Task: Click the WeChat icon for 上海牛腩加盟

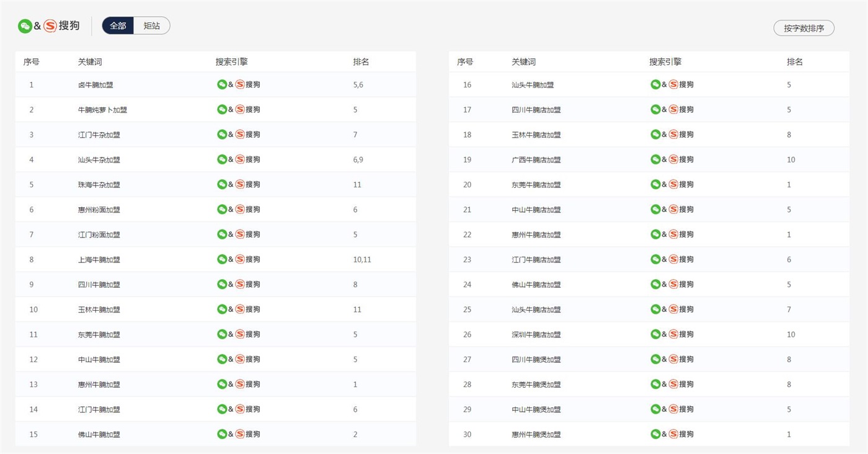Action: (222, 259)
